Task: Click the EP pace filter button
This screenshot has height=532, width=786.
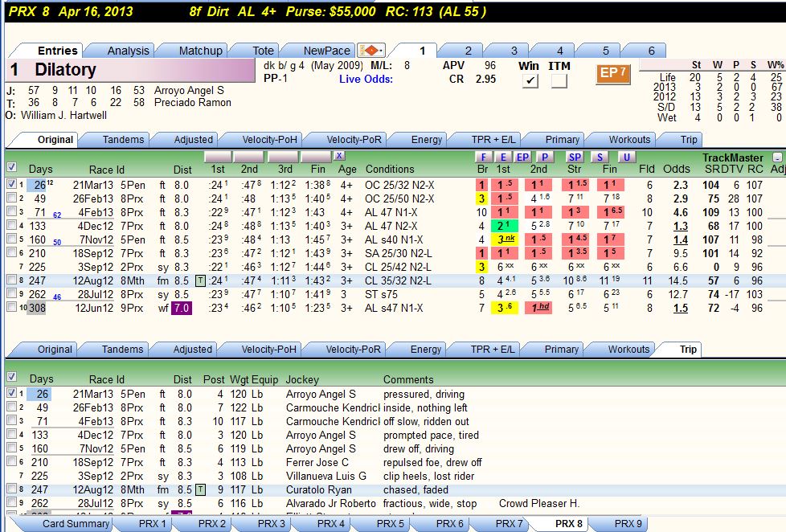Action: pyautogui.click(x=522, y=158)
